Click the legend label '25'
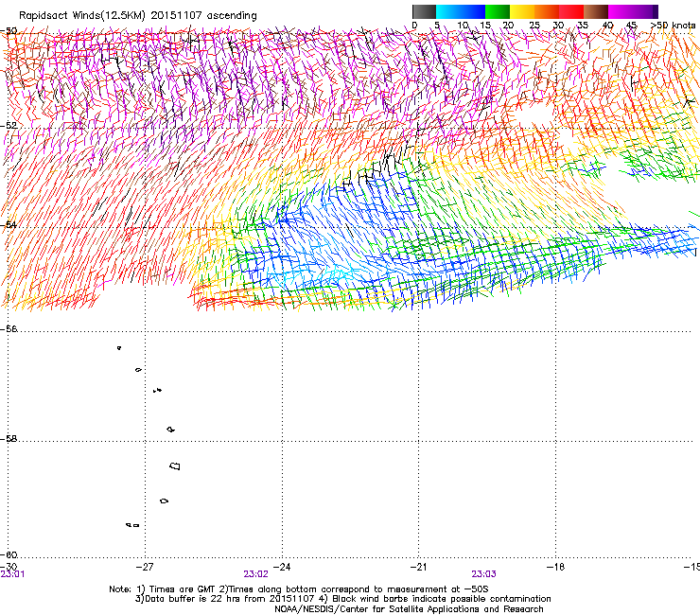Image resolution: width=700 pixels, height=615 pixels. [x=534, y=25]
